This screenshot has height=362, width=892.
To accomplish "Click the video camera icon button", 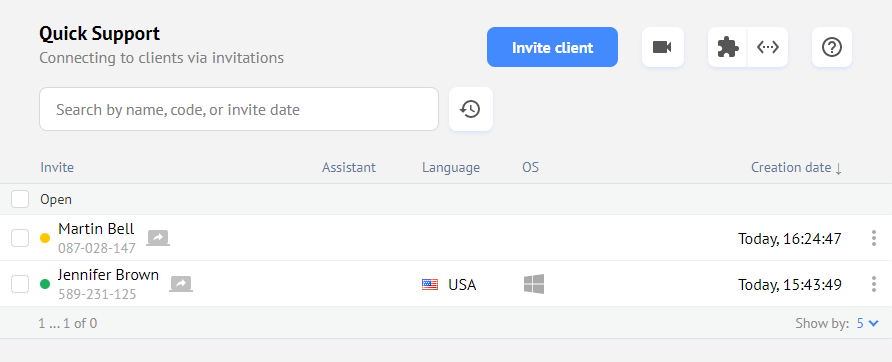I will point(663,47).
